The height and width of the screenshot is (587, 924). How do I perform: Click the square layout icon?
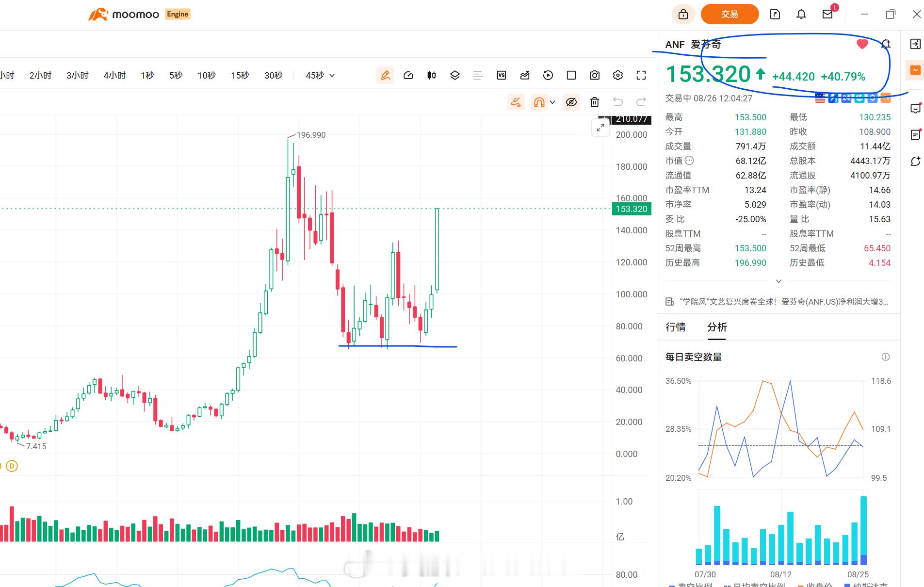571,75
